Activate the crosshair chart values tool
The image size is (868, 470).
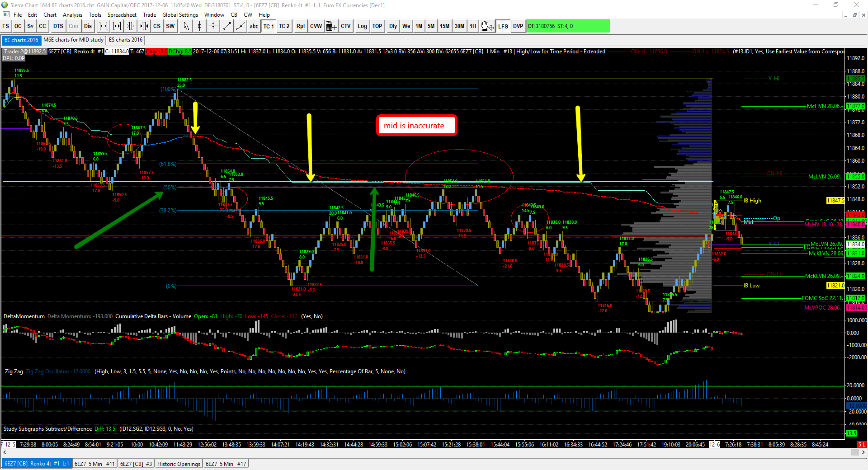pyautogui.click(x=200, y=26)
